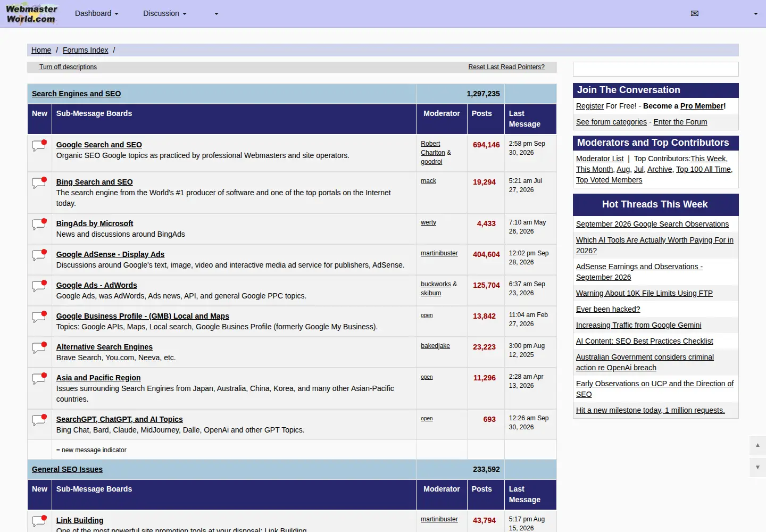Image resolution: width=766 pixels, height=532 pixels.
Task: Click Reset Last Read Pointers link
Action: (x=506, y=67)
